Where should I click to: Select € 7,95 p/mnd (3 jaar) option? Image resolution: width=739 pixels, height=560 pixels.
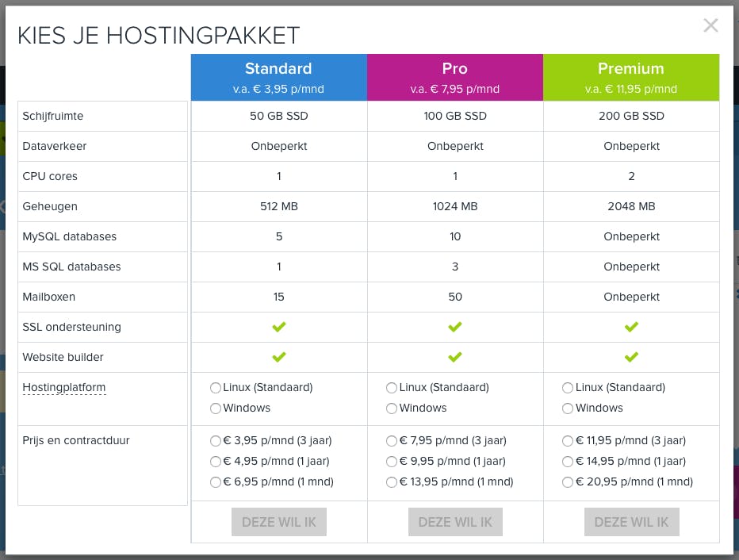392,441
